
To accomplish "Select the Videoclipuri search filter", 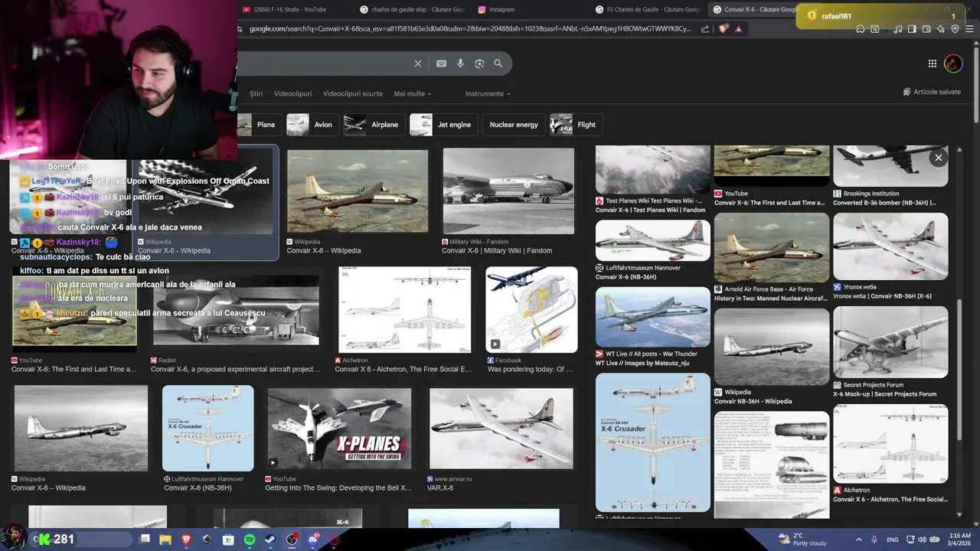I will click(293, 93).
